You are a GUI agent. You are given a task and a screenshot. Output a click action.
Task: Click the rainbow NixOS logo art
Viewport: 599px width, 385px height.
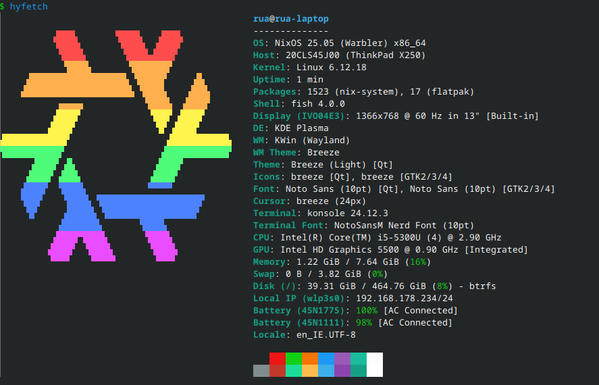pyautogui.click(x=116, y=146)
